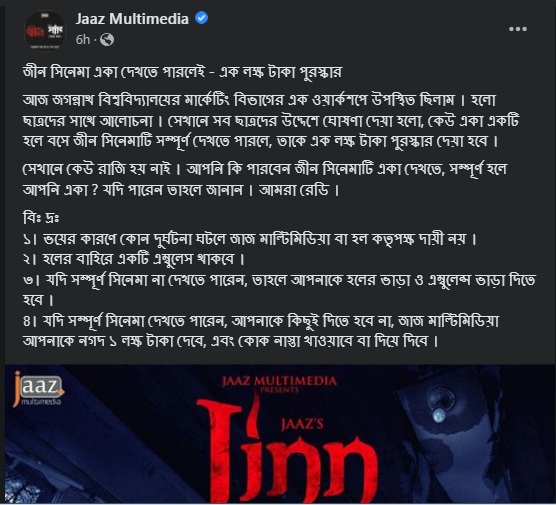Click the red Jinn title on poster
This screenshot has width=556, height=505.
[x=287, y=450]
